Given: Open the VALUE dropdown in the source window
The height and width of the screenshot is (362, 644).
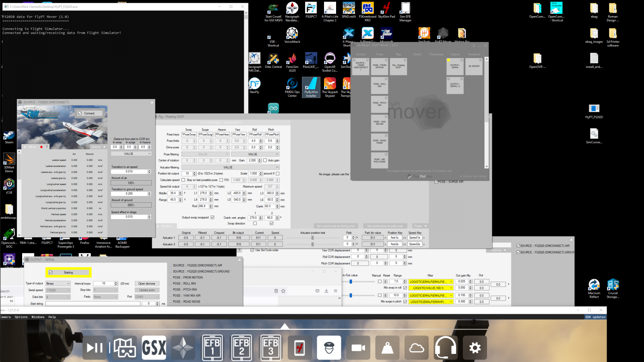Looking at the screenshot, I should coord(131,154).
